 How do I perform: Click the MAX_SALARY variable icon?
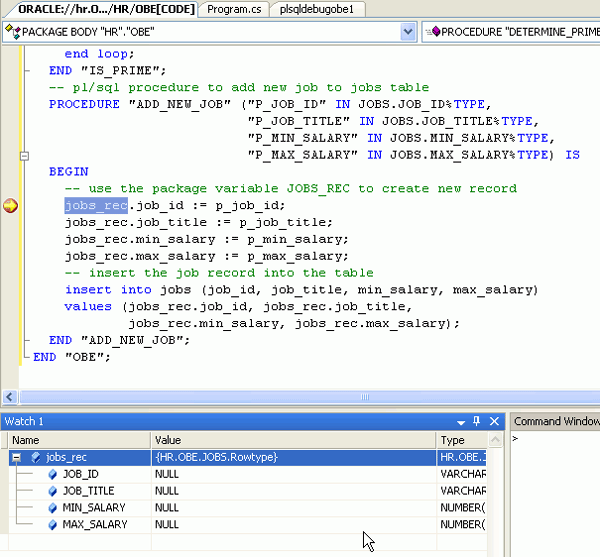pos(52,524)
